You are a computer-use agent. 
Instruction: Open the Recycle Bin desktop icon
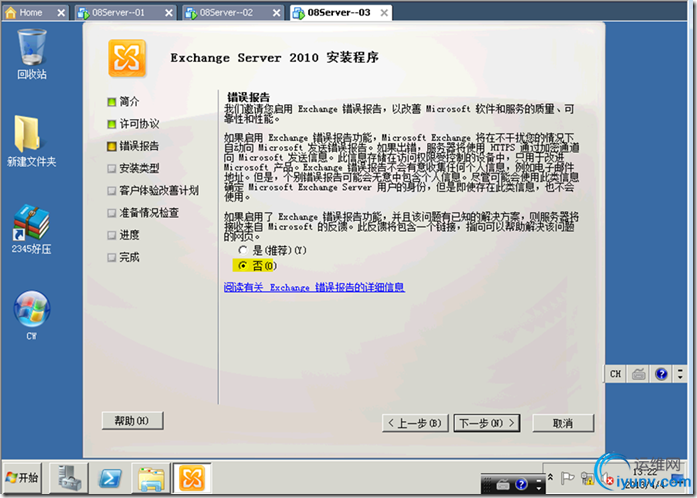pos(32,53)
